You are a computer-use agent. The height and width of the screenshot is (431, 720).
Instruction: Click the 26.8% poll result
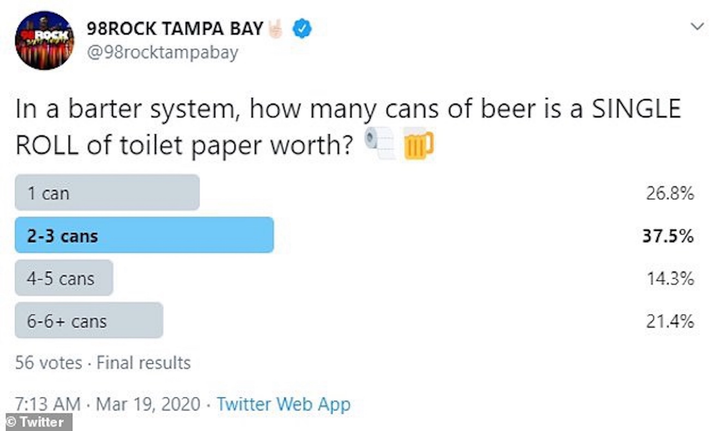pos(669,194)
